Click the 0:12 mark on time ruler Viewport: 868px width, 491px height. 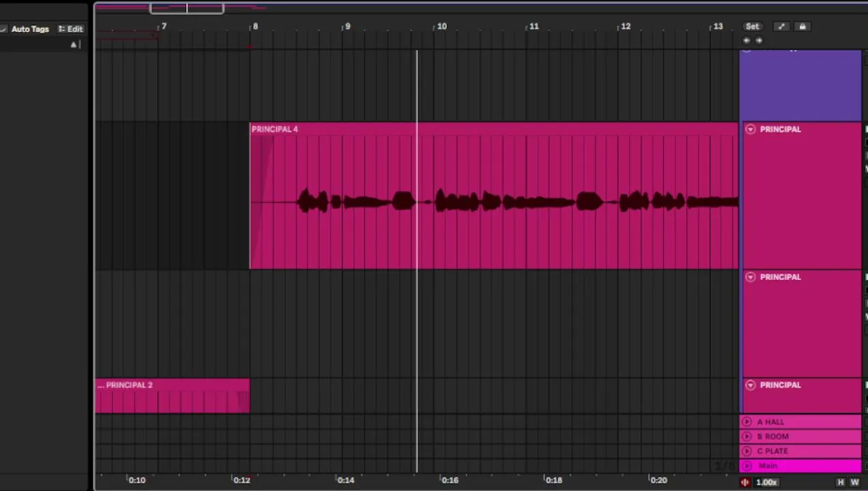click(242, 480)
